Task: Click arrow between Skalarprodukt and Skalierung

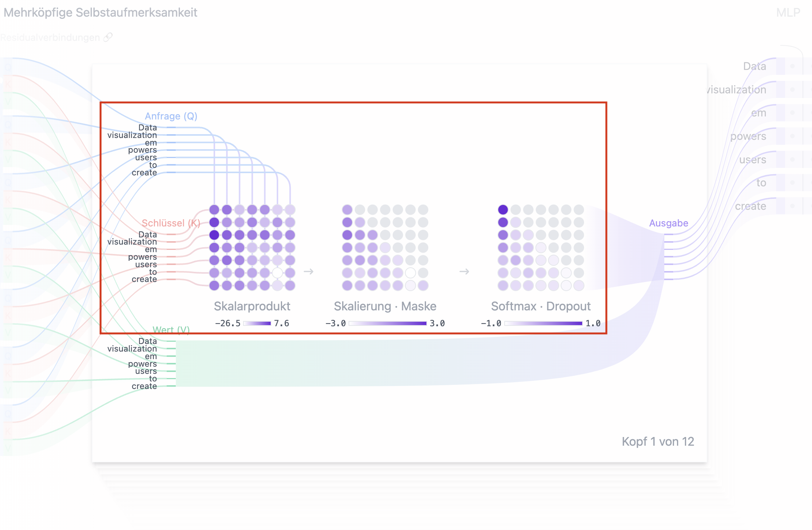Action: pos(308,271)
